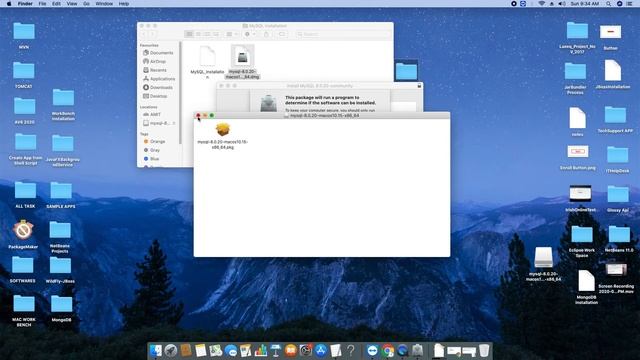Open the group-by dropdown in Finder toolbar

click(x=232, y=34)
